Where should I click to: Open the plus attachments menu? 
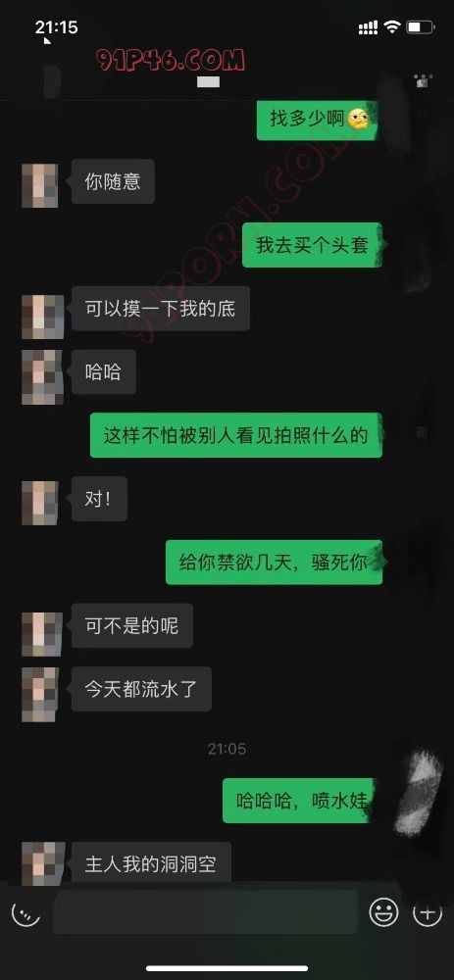(428, 912)
